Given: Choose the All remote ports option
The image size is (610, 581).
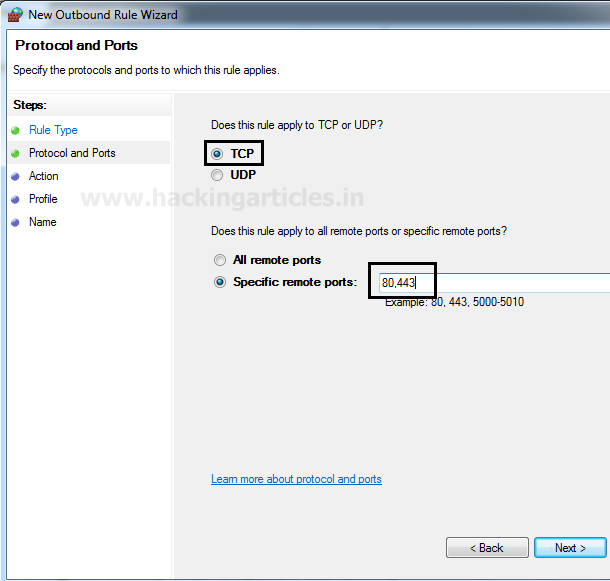Looking at the screenshot, I should [x=220, y=260].
